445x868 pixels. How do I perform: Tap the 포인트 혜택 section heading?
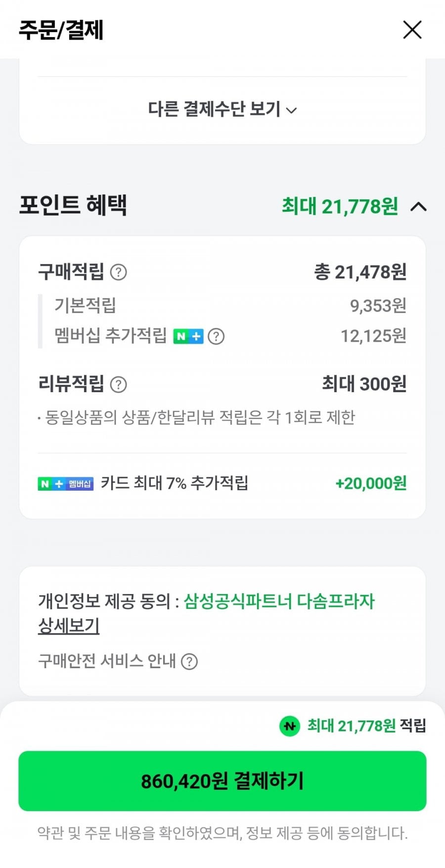coord(73,205)
